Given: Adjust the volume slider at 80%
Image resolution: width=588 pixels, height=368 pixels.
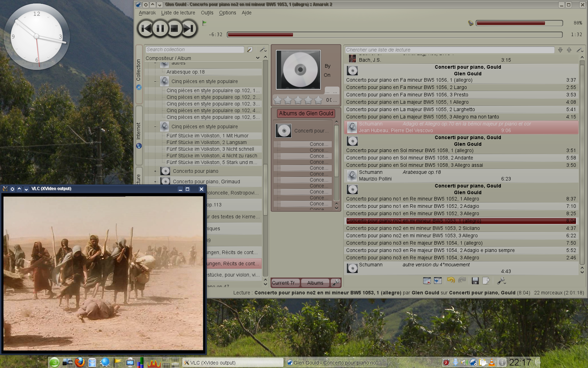Looking at the screenshot, I should point(519,23).
